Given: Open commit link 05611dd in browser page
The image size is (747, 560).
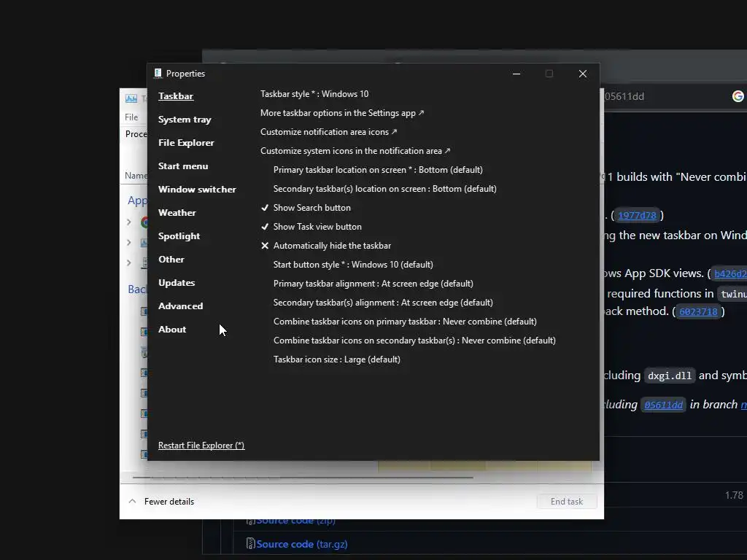Looking at the screenshot, I should (x=663, y=405).
